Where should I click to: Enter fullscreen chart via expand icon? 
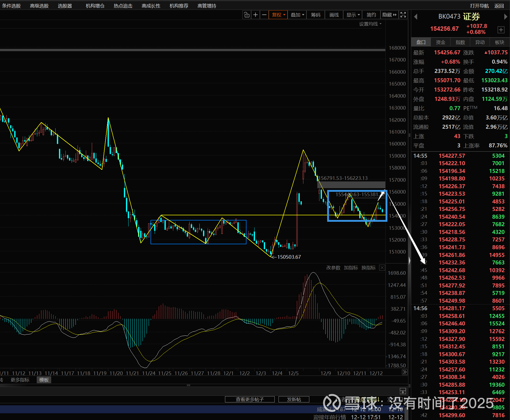(x=403, y=15)
